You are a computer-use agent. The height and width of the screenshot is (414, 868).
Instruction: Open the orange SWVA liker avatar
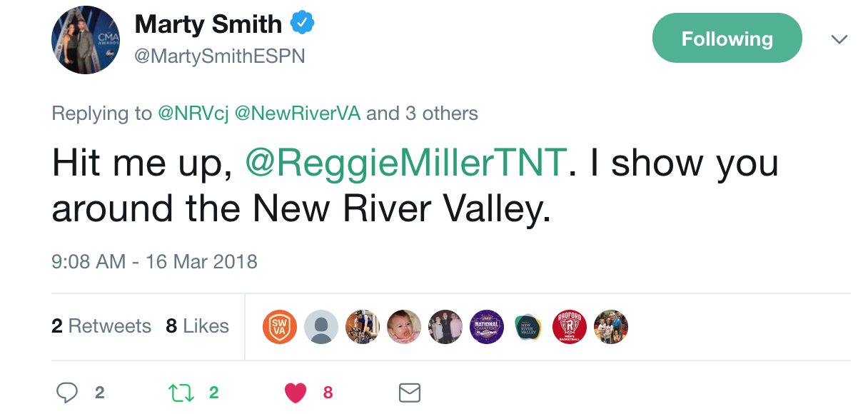coord(280,327)
